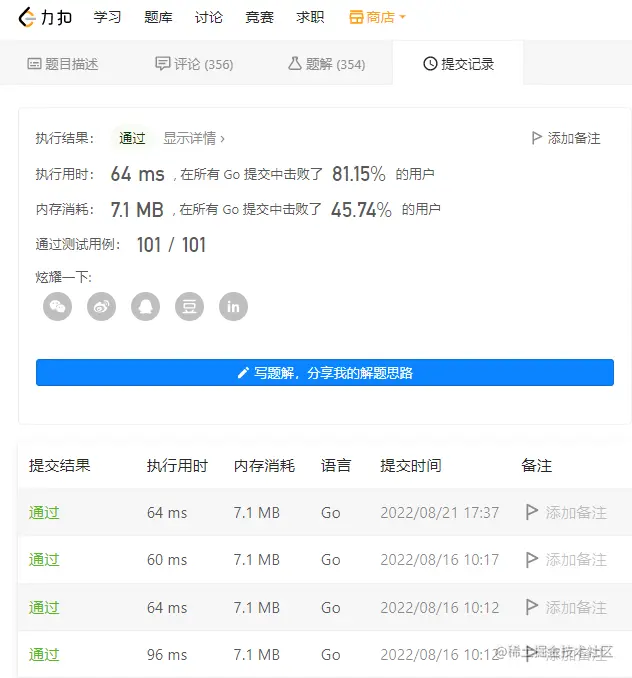The height and width of the screenshot is (678, 632).
Task: Click the LeetCode 力扣 logo
Action: coord(45,17)
